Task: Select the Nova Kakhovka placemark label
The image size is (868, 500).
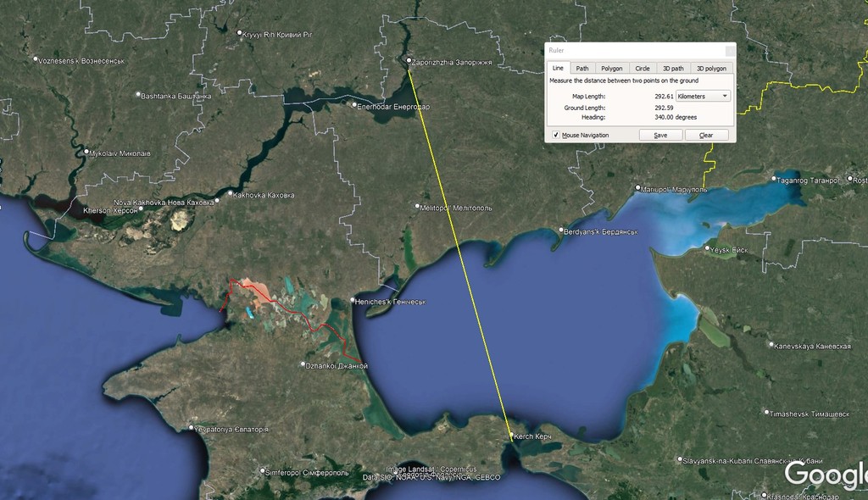Action: (x=164, y=203)
